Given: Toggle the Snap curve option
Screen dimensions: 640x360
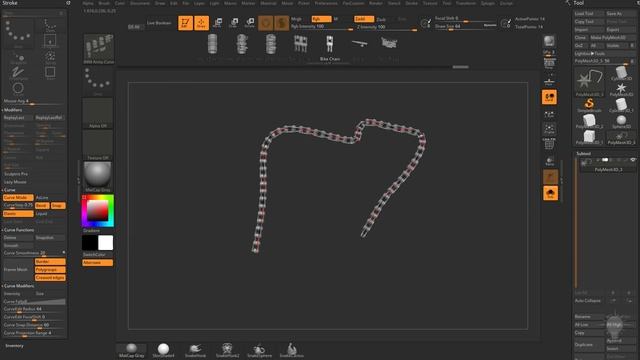Looking at the screenshot, I should (58, 206).
